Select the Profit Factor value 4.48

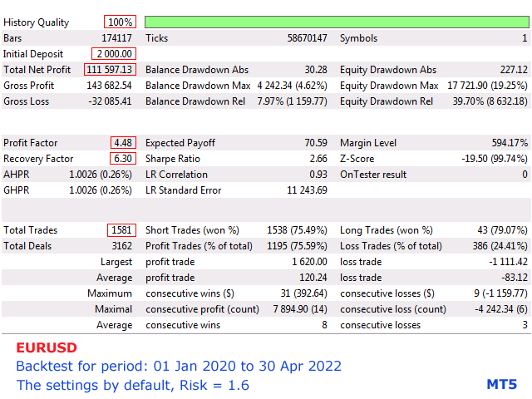123,143
